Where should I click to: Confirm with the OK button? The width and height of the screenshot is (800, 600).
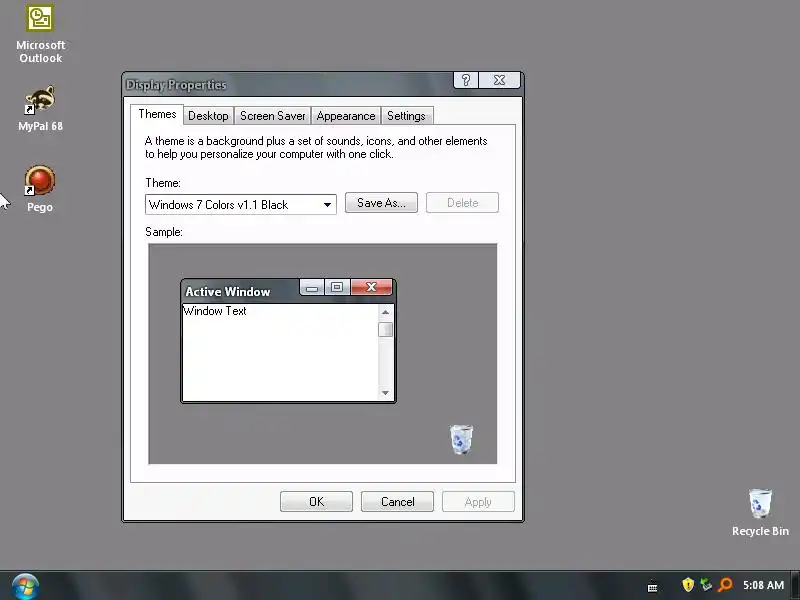coord(316,502)
